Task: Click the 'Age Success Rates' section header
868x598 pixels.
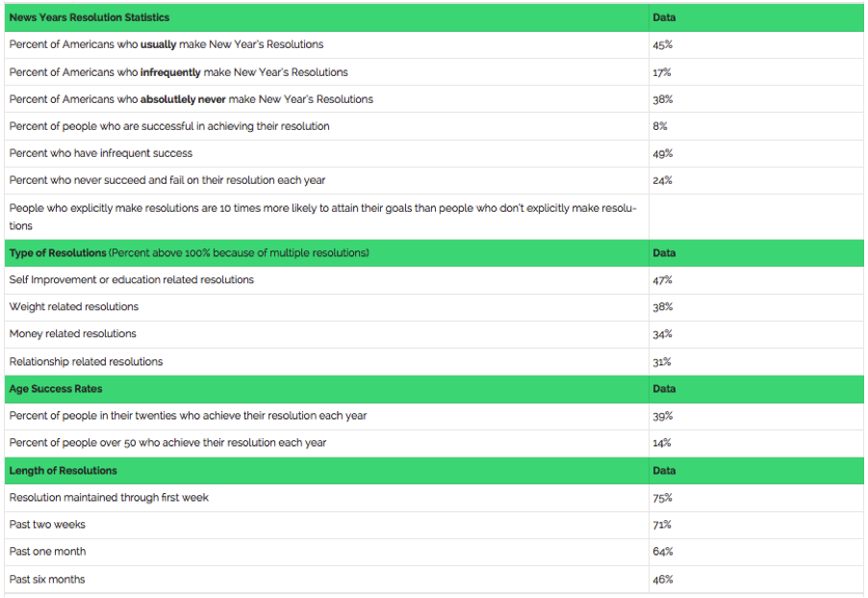Action: click(x=56, y=389)
